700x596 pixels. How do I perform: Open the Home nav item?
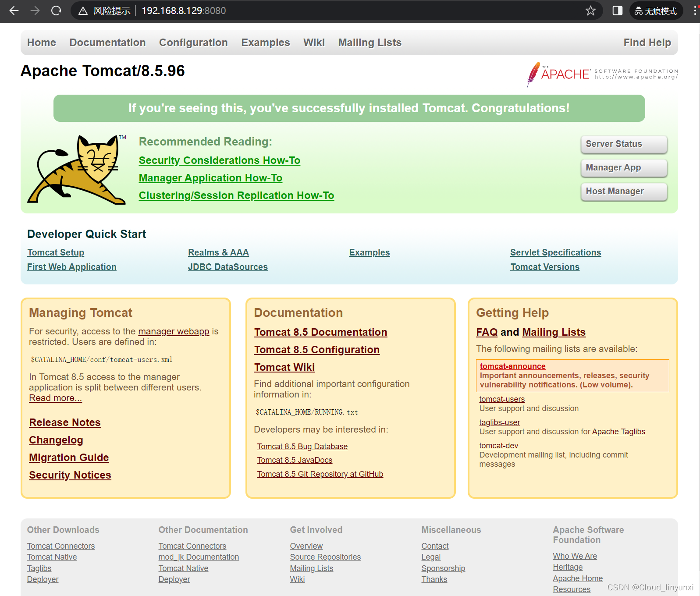[x=42, y=43]
